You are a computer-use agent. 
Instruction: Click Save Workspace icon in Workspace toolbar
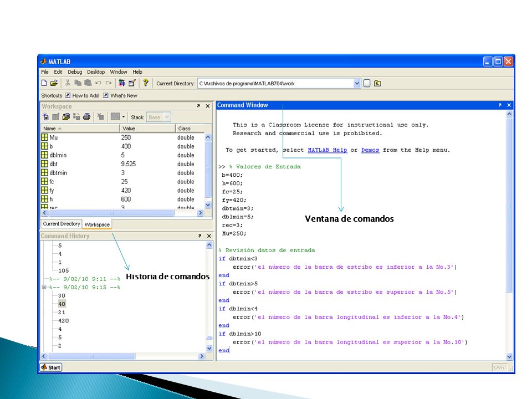pos(76,117)
